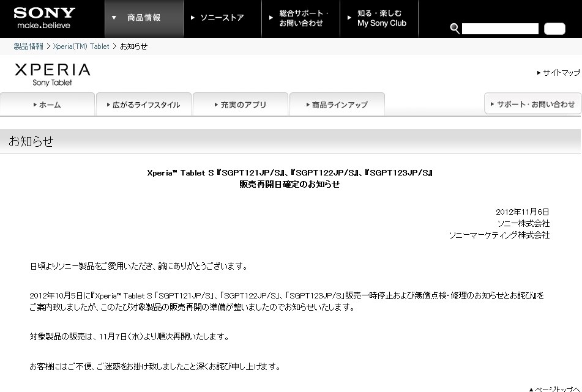Expand the 商品情報 dropdown menu
The height and width of the screenshot is (392, 582).
pos(144,18)
